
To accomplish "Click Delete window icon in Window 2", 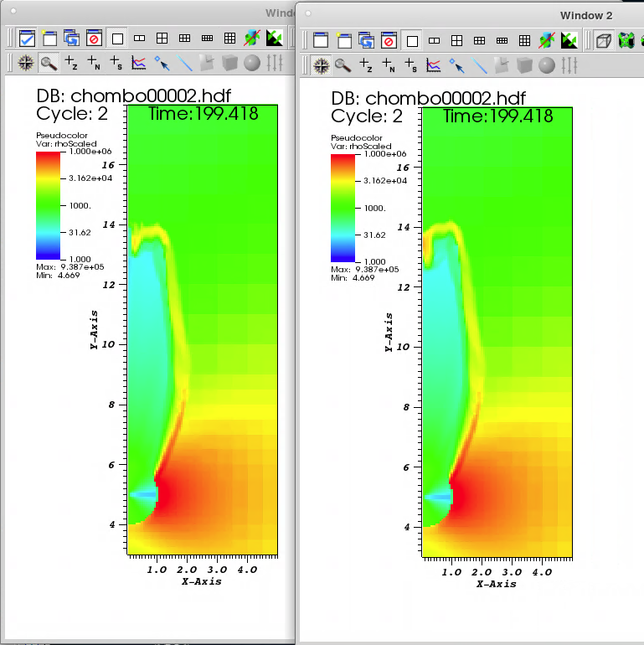I will coord(389,41).
